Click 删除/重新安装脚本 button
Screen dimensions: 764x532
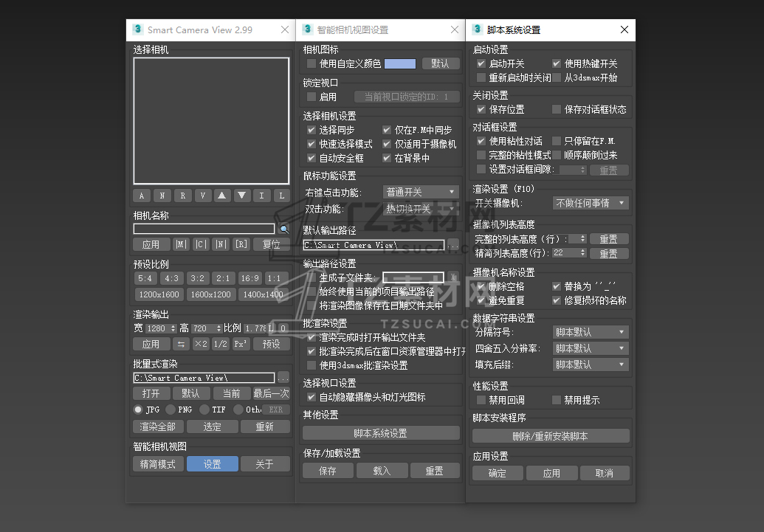point(551,435)
